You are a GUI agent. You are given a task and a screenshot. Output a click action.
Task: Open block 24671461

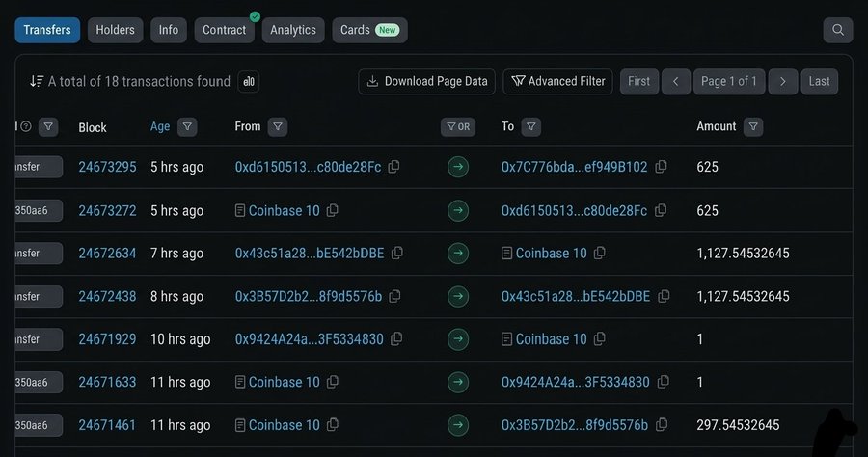pyautogui.click(x=107, y=425)
